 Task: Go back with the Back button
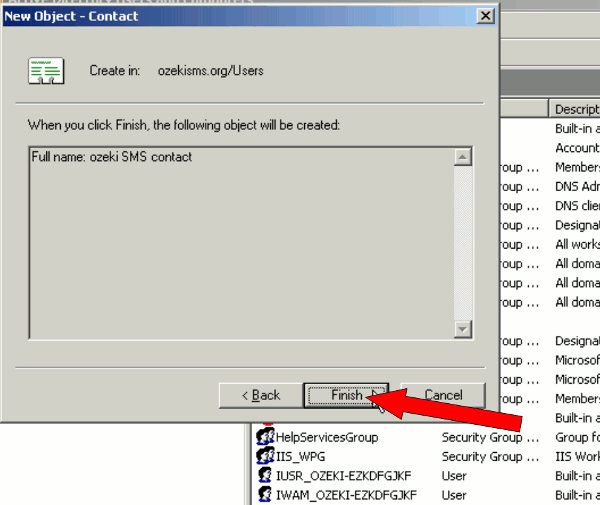[x=261, y=395]
